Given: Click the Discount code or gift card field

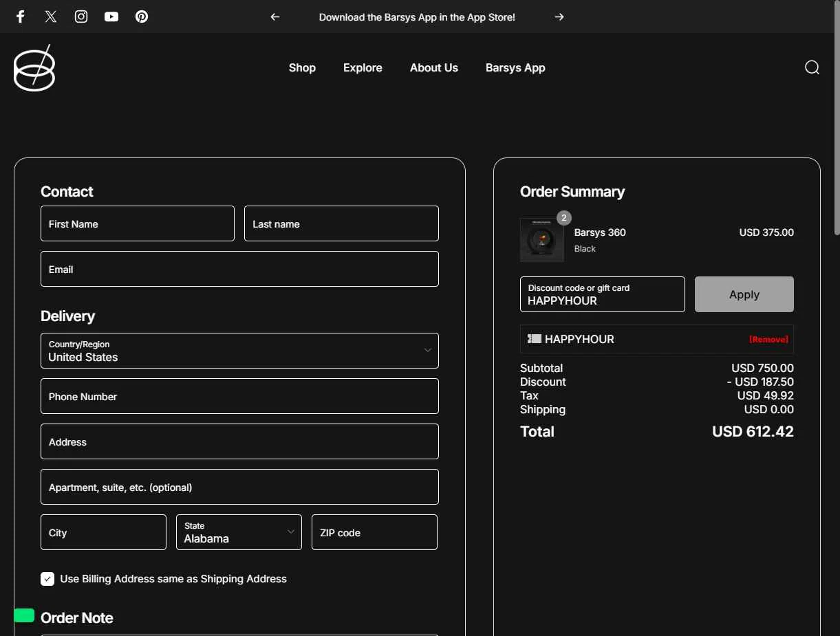Looking at the screenshot, I should pos(603,294).
